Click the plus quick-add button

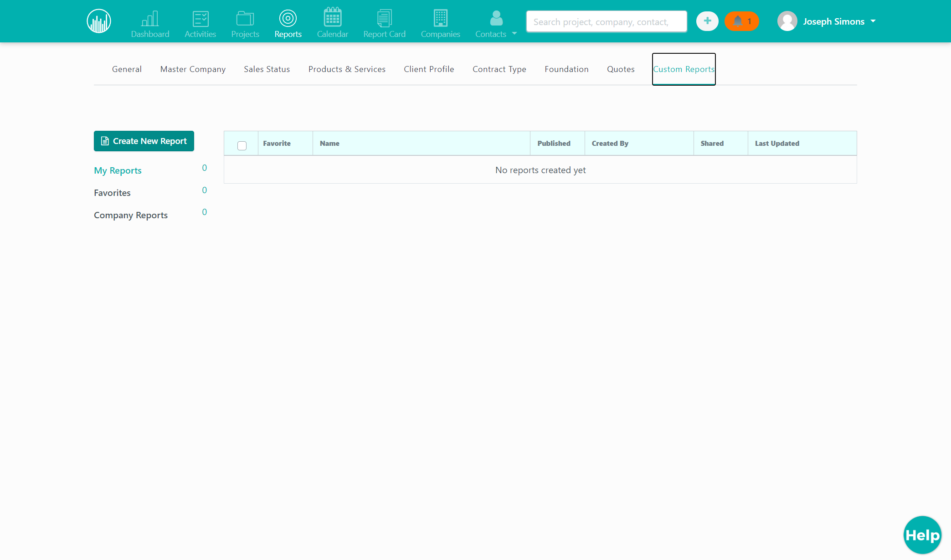point(707,21)
